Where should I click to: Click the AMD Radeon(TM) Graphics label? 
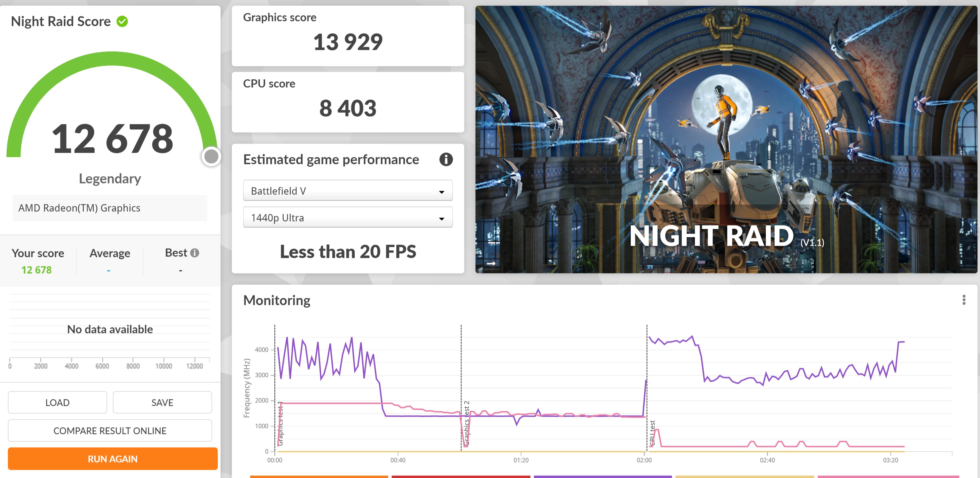[79, 208]
